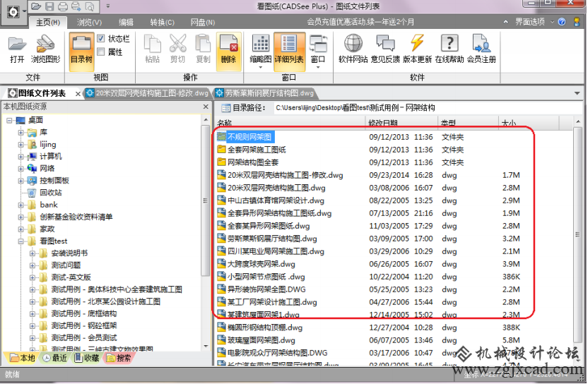The image size is (588, 384).
Task: Select the 大跨度球壳网架.dwg file
Action: tap(256, 264)
